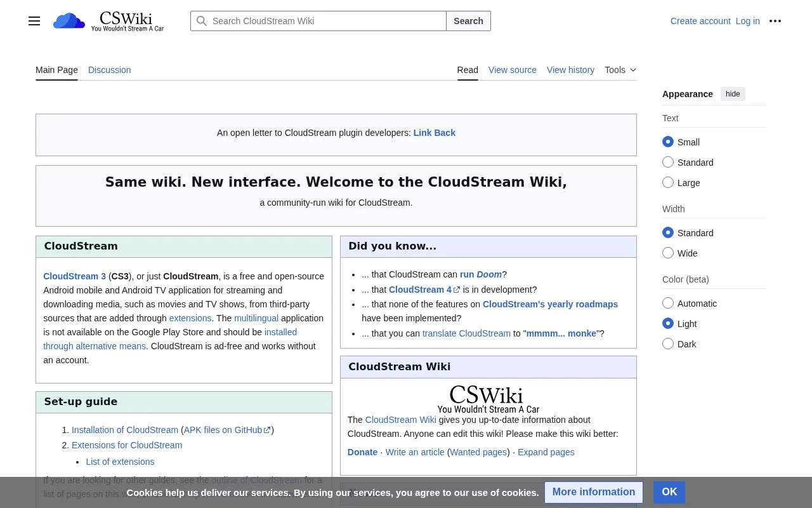Image resolution: width=812 pixels, height=508 pixels.
Task: Click Log in link
Action: [x=748, y=21]
